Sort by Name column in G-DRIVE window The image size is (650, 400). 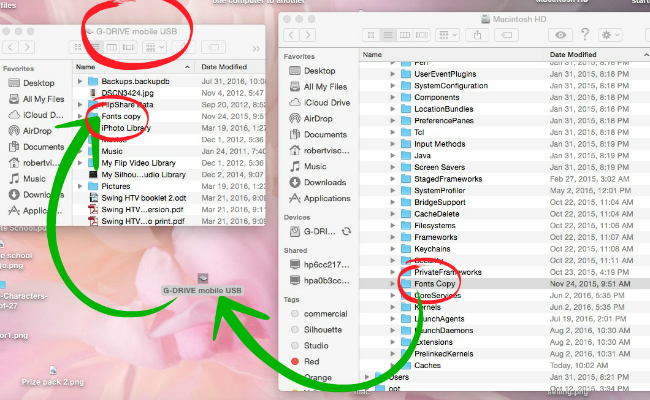click(x=133, y=67)
